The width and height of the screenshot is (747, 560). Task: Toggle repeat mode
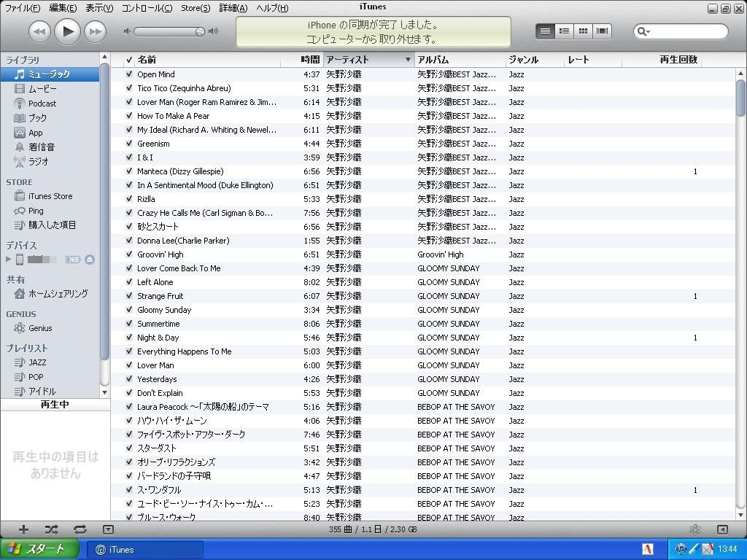[80, 529]
